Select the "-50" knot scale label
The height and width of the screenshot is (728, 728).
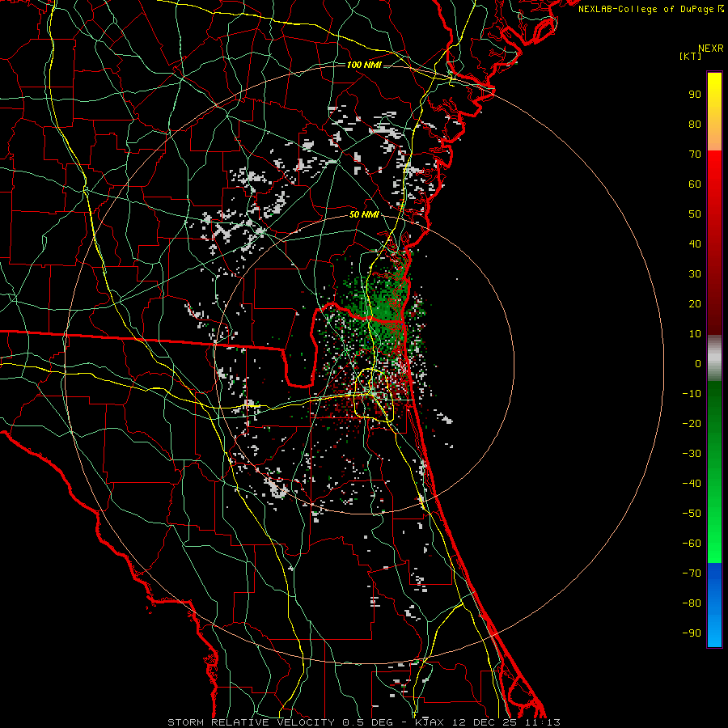(692, 514)
